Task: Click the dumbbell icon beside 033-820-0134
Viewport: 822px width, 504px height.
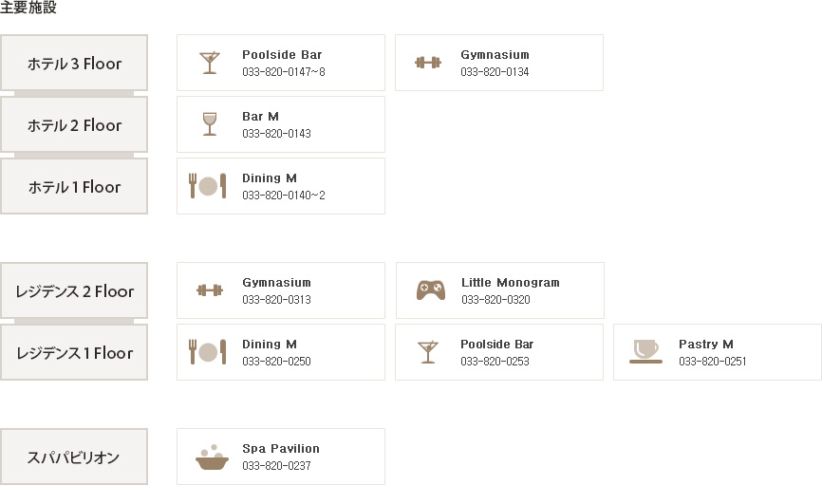Action: (x=428, y=63)
